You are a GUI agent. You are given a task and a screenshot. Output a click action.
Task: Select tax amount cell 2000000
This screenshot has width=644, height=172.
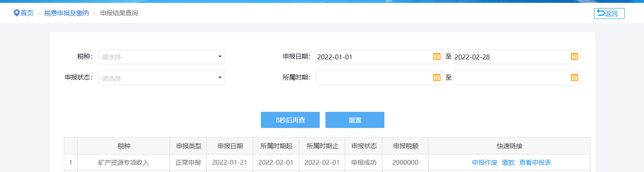click(x=405, y=162)
